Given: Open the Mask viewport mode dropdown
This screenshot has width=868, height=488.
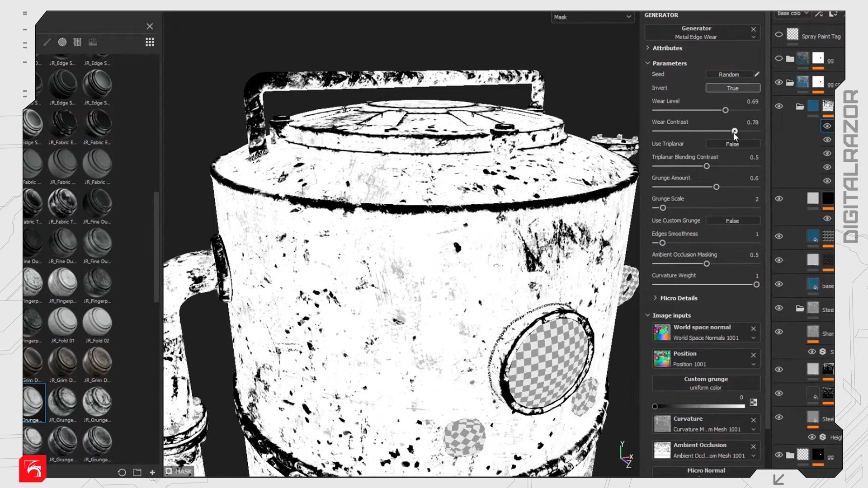Looking at the screenshot, I should coord(592,17).
